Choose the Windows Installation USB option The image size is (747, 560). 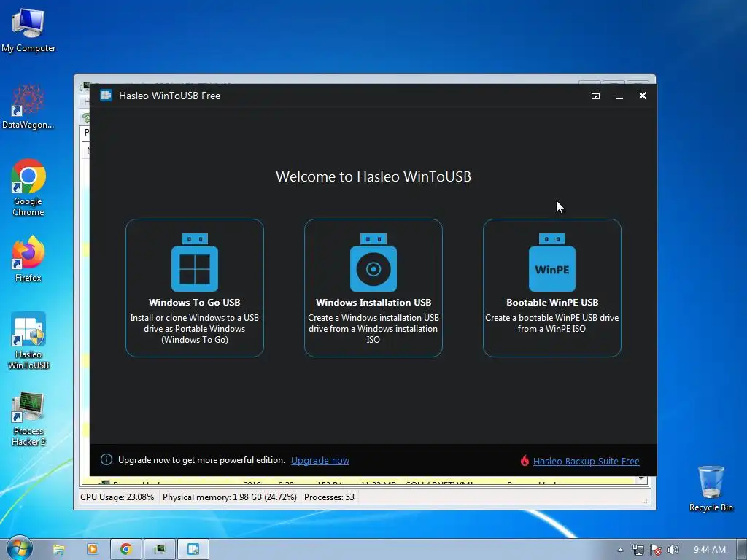coord(373,287)
